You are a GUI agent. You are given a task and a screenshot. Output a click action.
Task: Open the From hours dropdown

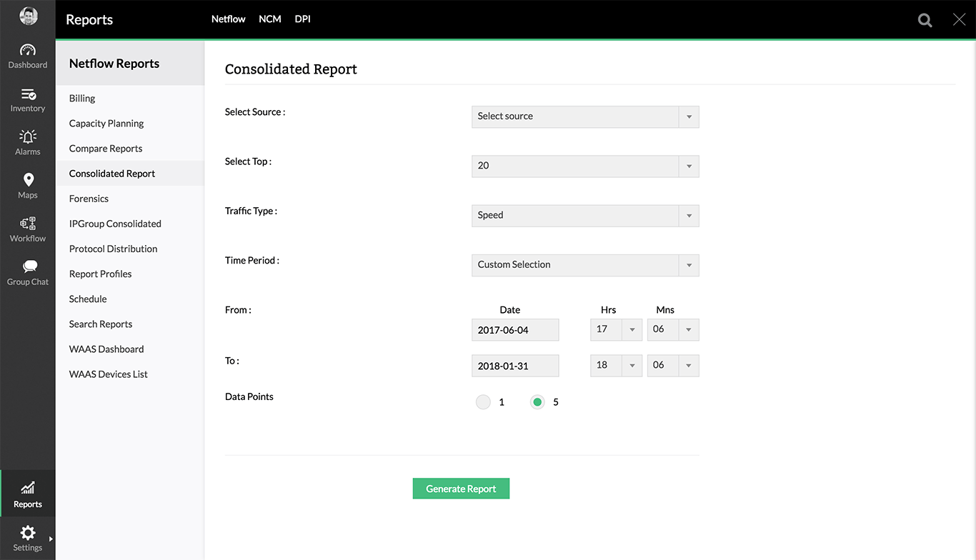click(x=616, y=330)
